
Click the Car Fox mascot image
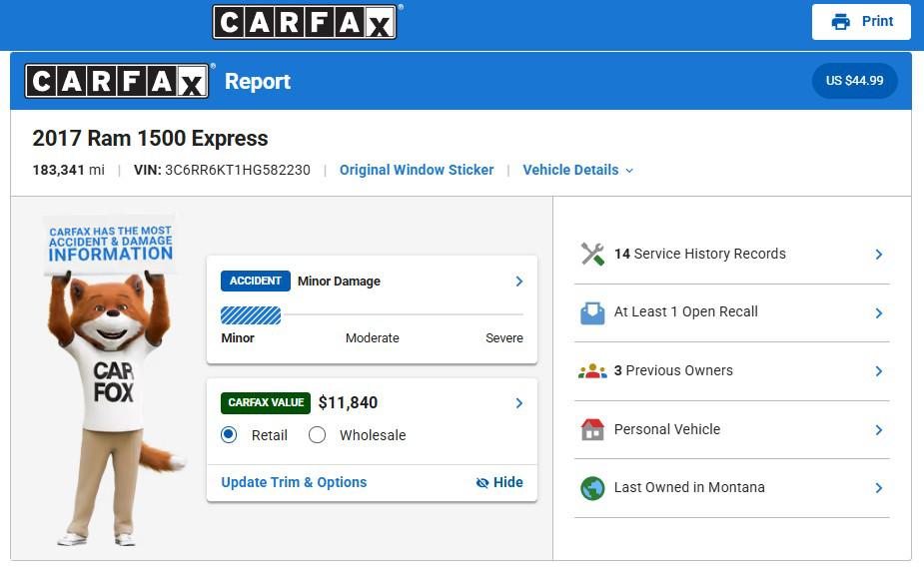[112, 379]
